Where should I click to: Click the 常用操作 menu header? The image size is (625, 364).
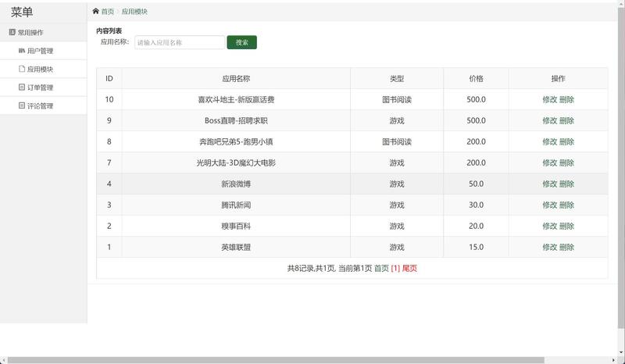(x=44, y=33)
